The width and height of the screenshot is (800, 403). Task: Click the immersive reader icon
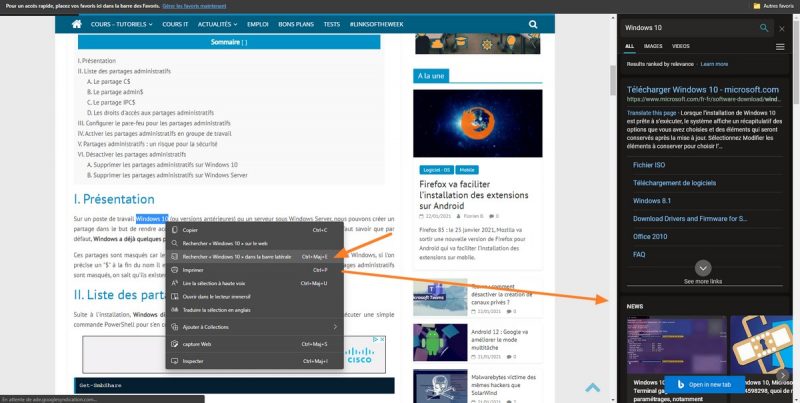pos(174,296)
